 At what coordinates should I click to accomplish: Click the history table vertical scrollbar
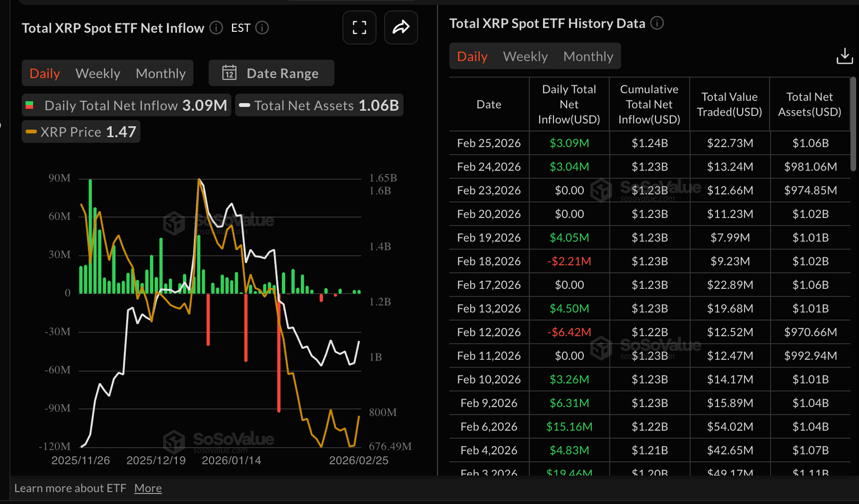pos(853,124)
